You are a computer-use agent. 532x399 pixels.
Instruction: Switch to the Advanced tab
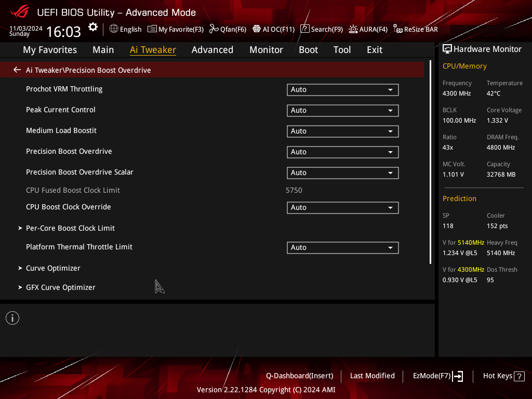tap(212, 50)
